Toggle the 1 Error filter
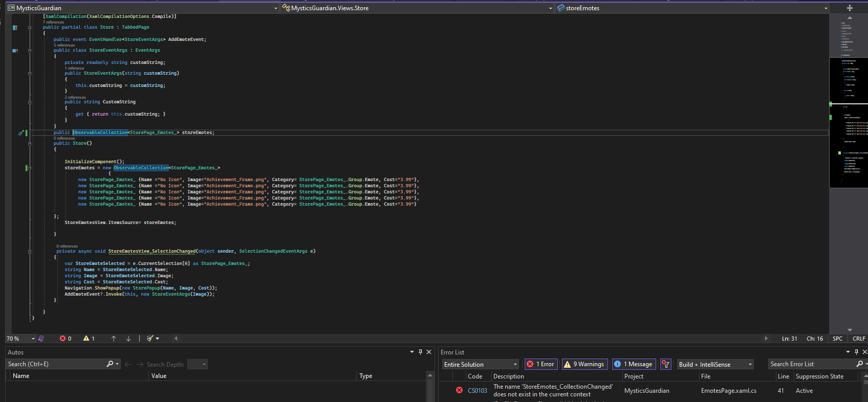Image resolution: width=868 pixels, height=402 pixels. coord(541,364)
